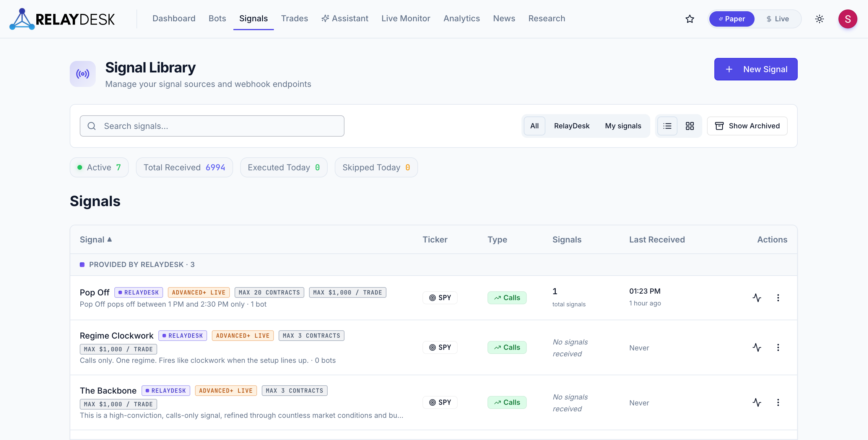Screen dimensions: 868x440
Task: Click RELAYDESK badge on The Backbone
Action: click(166, 391)
